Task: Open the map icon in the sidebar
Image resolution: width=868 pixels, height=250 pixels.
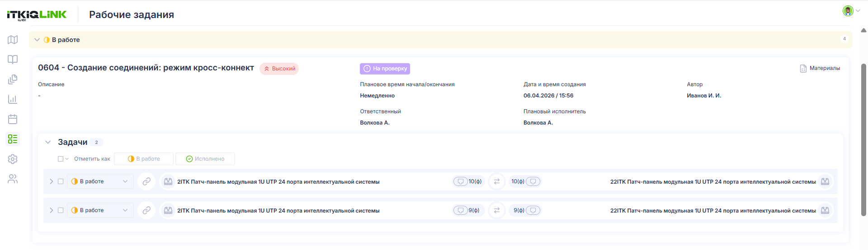Action: pos(13,40)
